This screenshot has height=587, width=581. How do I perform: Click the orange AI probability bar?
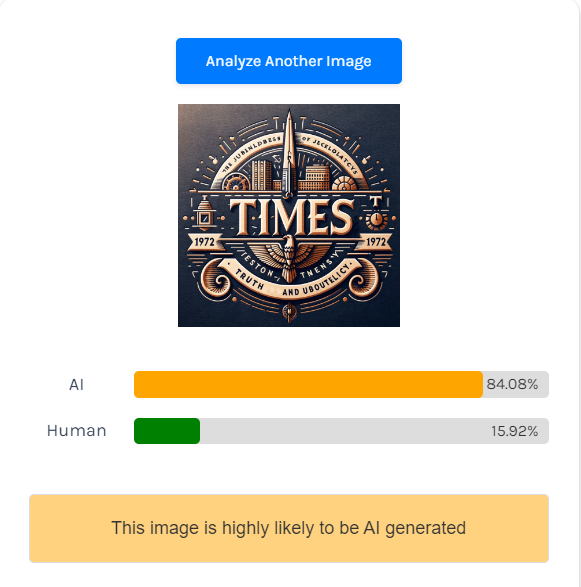click(x=308, y=384)
